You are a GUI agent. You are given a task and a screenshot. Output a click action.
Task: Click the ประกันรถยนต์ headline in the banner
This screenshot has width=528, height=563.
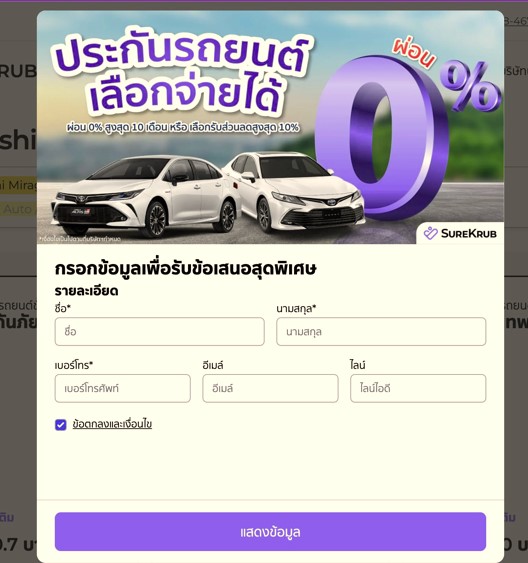coord(181,53)
